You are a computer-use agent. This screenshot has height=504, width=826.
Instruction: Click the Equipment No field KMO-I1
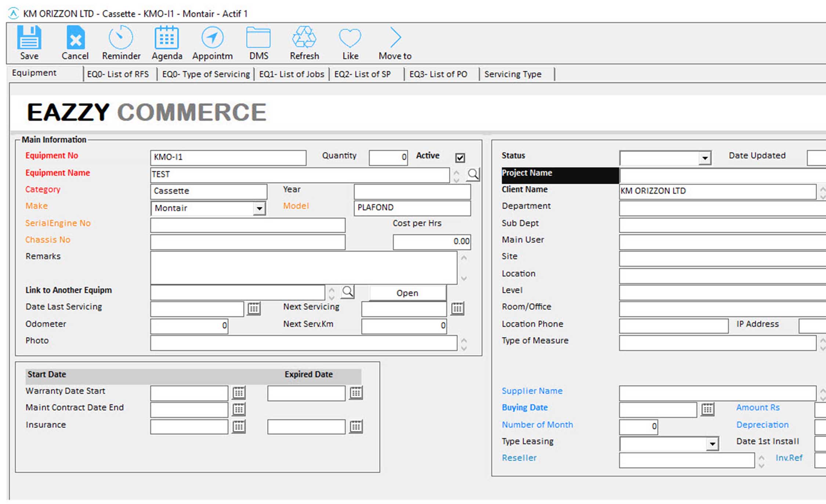228,157
